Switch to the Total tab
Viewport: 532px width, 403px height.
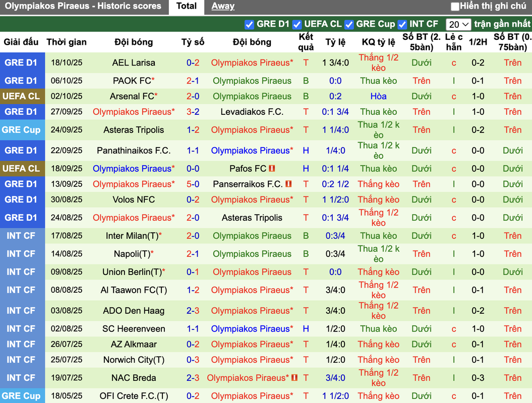tap(186, 6)
